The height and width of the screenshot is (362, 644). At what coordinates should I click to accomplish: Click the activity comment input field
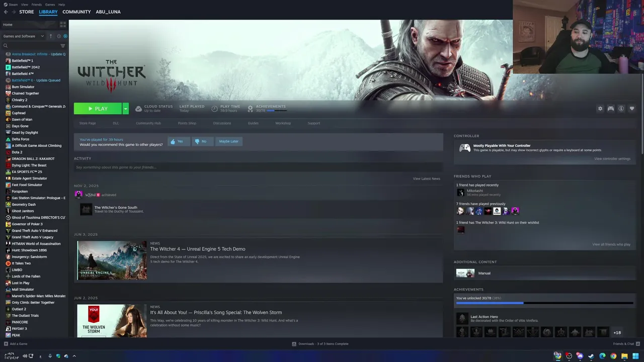click(x=258, y=167)
